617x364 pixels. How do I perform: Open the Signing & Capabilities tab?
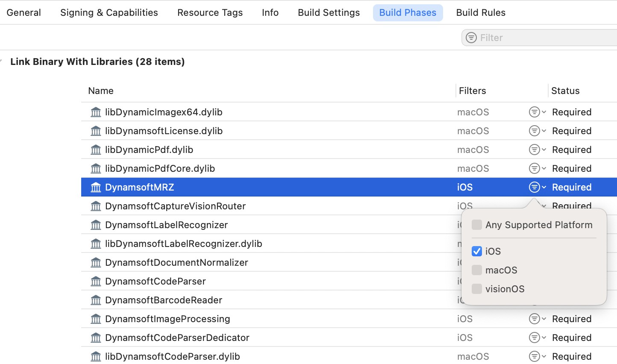tap(109, 13)
